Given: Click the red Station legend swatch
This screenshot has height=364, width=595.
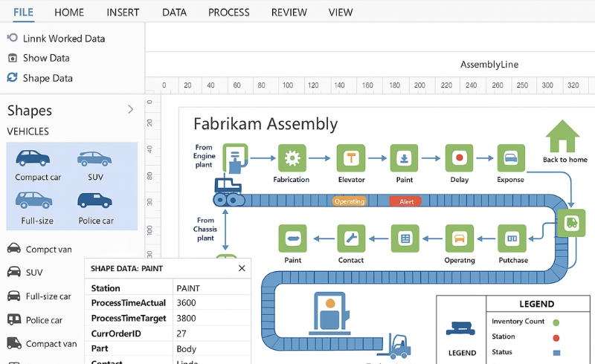Looking at the screenshot, I should (x=556, y=338).
